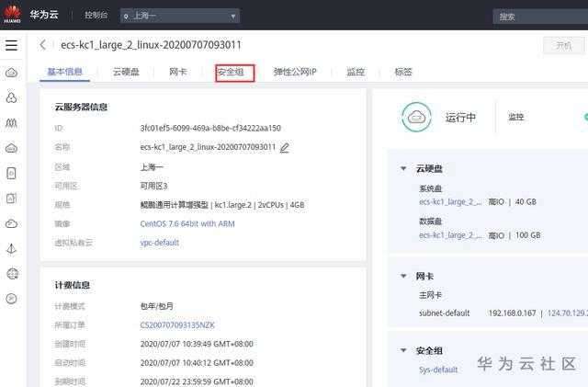588x387 pixels.
Task: Click the Huawei logo
Action: point(12,15)
